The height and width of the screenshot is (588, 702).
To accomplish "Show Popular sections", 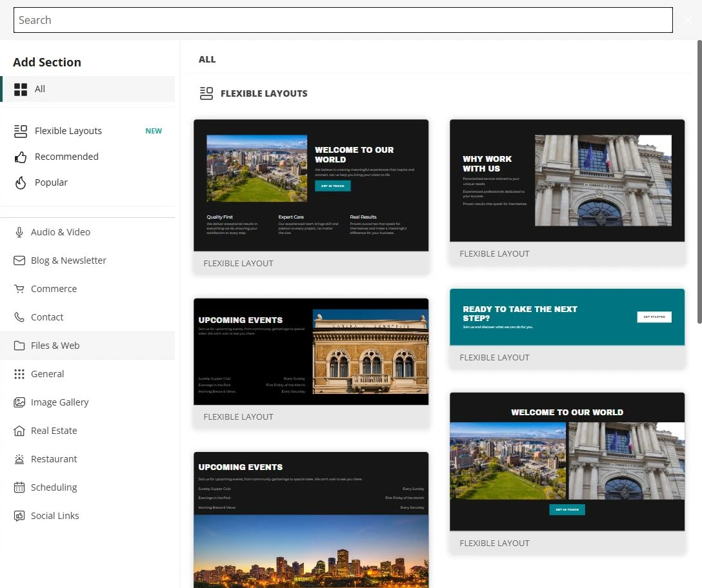I will pyautogui.click(x=88, y=182).
